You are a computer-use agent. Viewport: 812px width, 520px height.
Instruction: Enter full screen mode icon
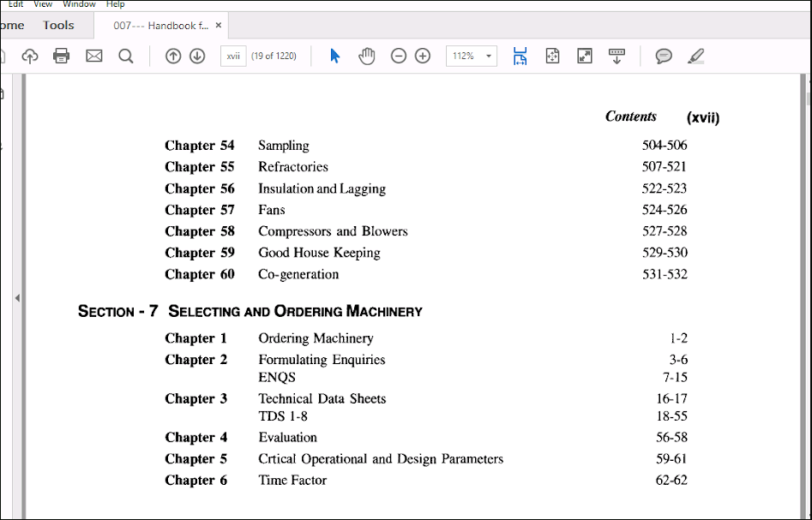click(x=585, y=56)
